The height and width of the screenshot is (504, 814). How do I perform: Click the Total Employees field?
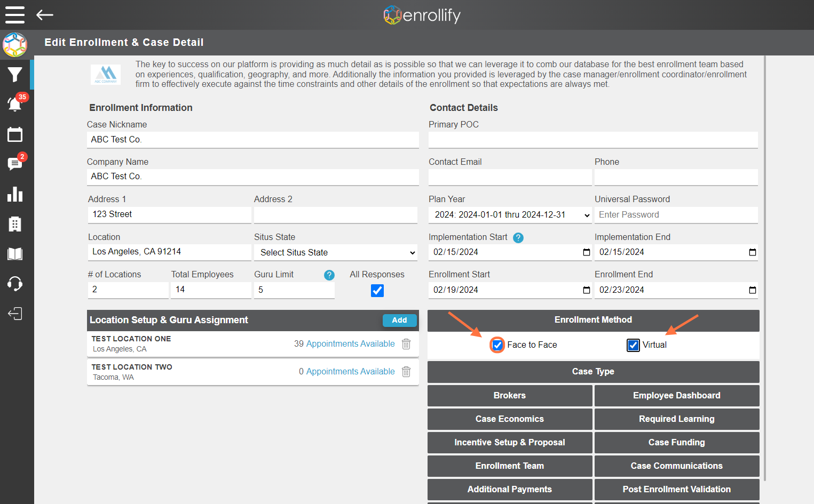click(211, 290)
